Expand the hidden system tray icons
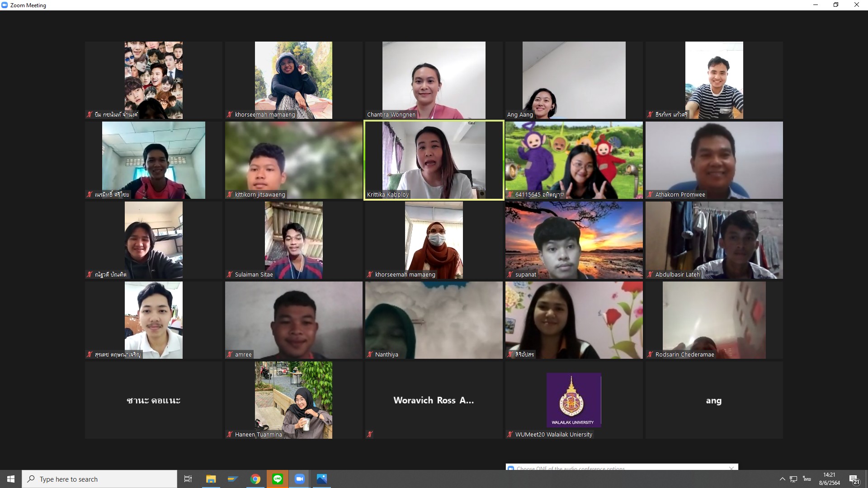This screenshot has height=488, width=868. (782, 479)
